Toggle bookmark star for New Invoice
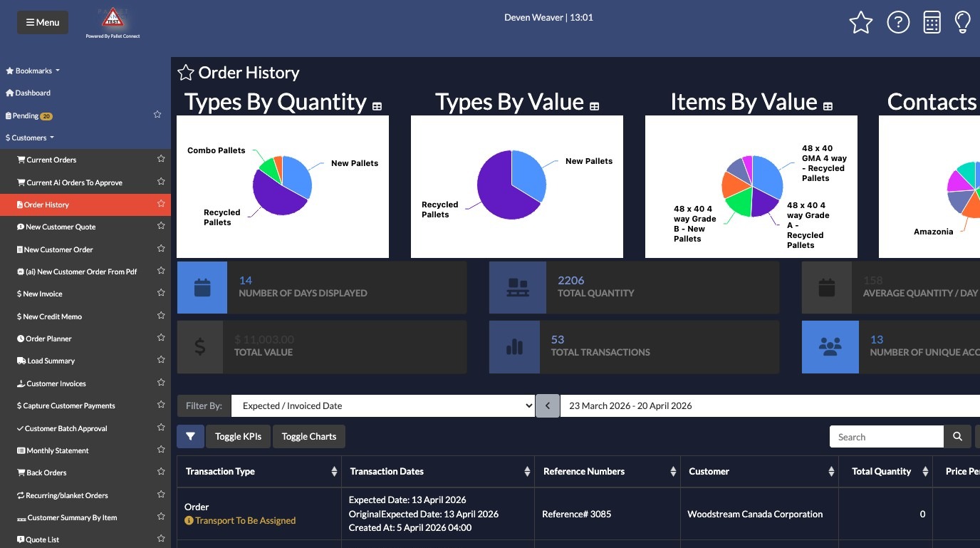Image resolution: width=980 pixels, height=548 pixels. tap(161, 293)
